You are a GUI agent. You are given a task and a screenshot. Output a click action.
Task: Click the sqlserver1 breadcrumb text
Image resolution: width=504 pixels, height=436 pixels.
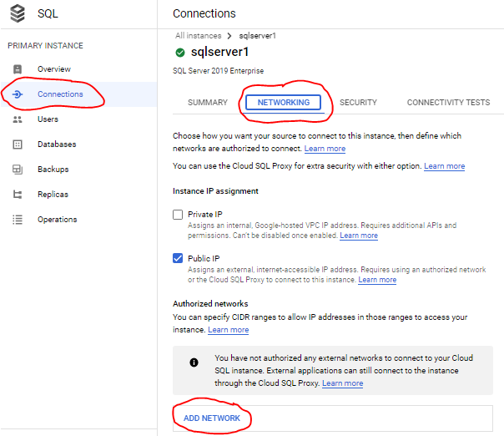[x=258, y=36]
